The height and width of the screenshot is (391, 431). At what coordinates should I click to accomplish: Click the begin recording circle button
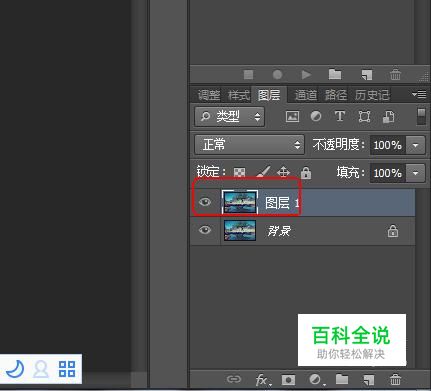coord(277,74)
